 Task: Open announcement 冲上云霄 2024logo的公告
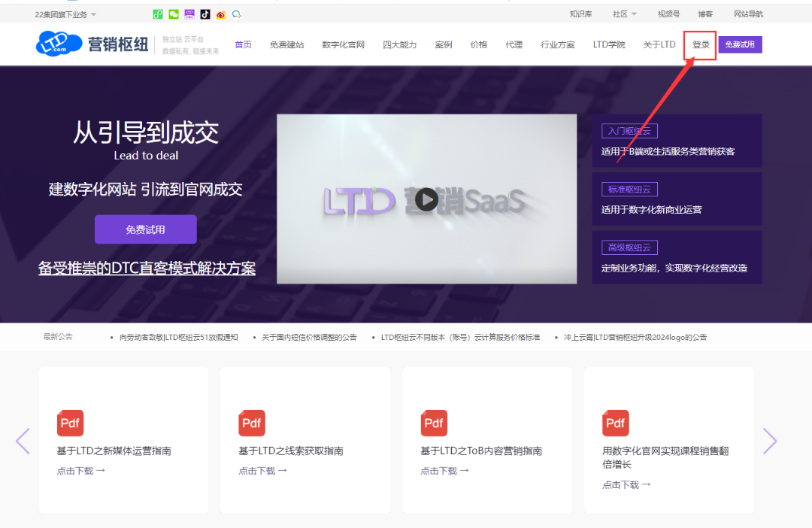(x=635, y=337)
